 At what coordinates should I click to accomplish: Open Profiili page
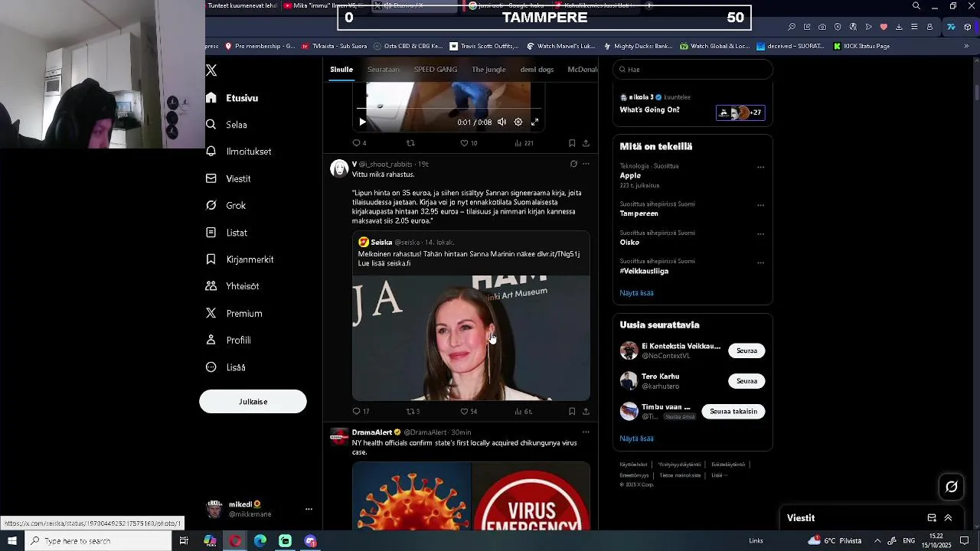coord(228,340)
